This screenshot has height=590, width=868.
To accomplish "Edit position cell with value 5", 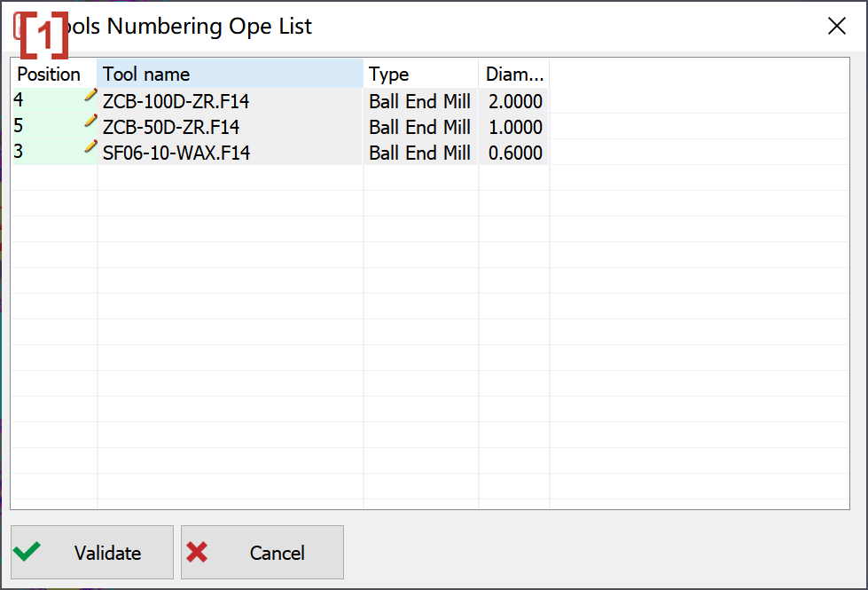I will (x=54, y=126).
